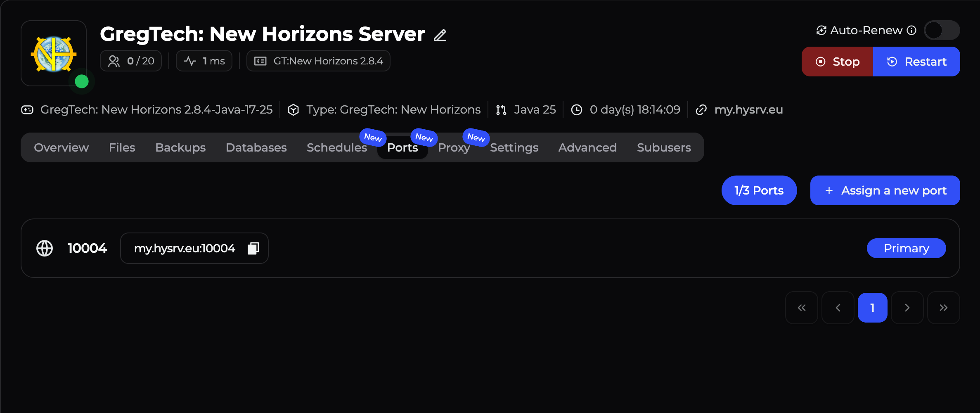Click the server icon thumbnail
Viewport: 980px width, 413px height.
53,53
